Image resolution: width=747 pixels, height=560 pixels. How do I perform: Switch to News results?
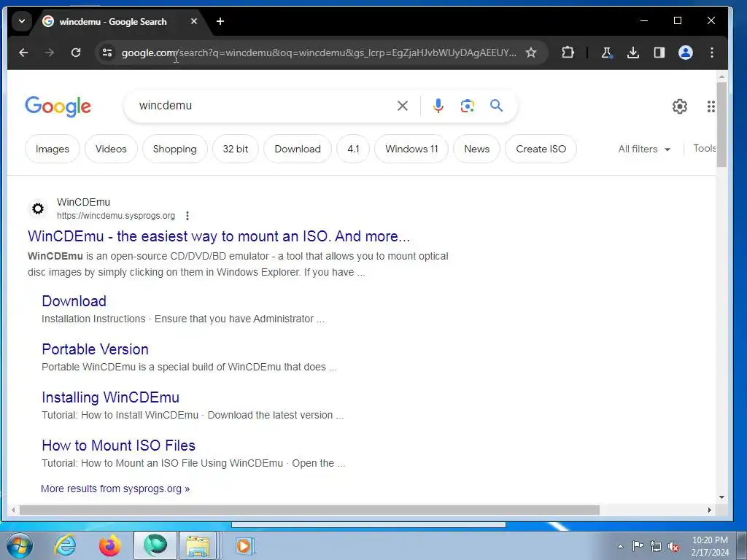(x=477, y=149)
